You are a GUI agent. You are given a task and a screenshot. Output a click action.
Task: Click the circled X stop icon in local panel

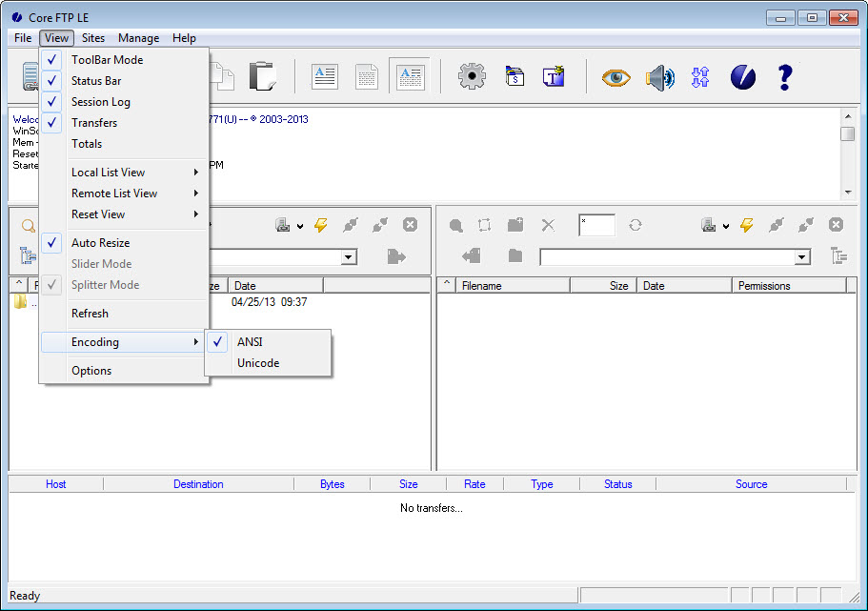[410, 224]
